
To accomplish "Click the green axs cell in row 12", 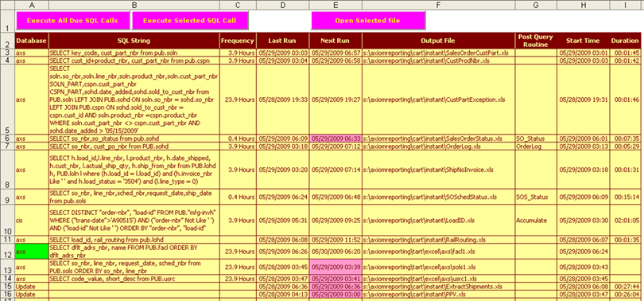I will tap(32, 251).
